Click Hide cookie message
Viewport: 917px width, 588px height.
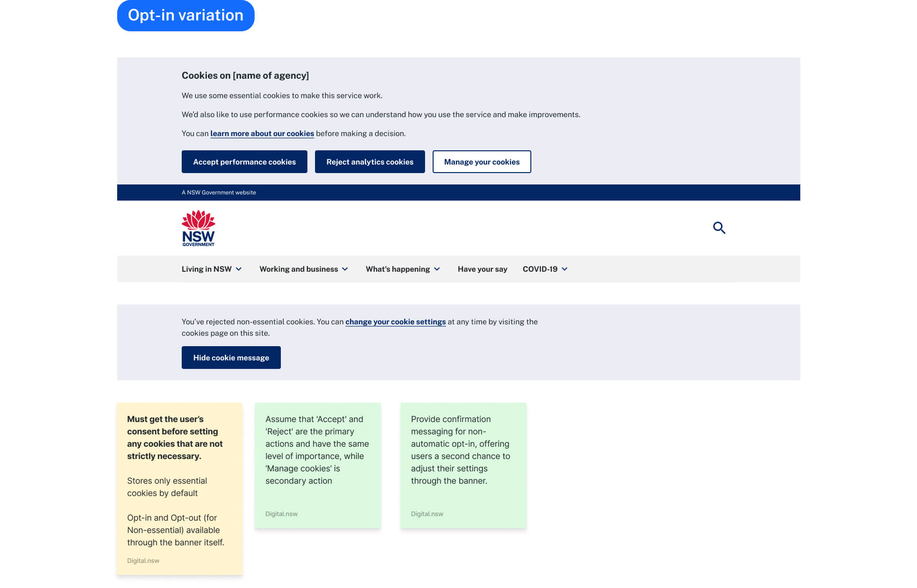(x=231, y=358)
